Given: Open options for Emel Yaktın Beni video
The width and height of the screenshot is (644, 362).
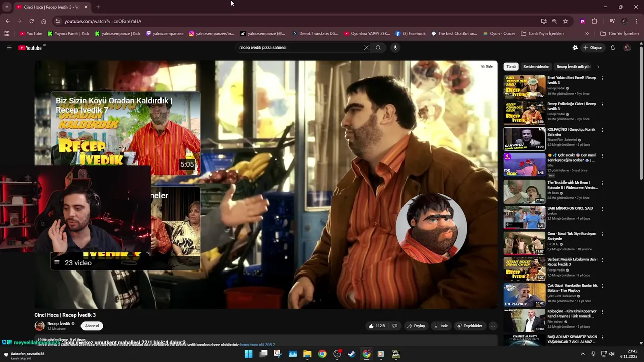Looking at the screenshot, I should click(x=602, y=78).
